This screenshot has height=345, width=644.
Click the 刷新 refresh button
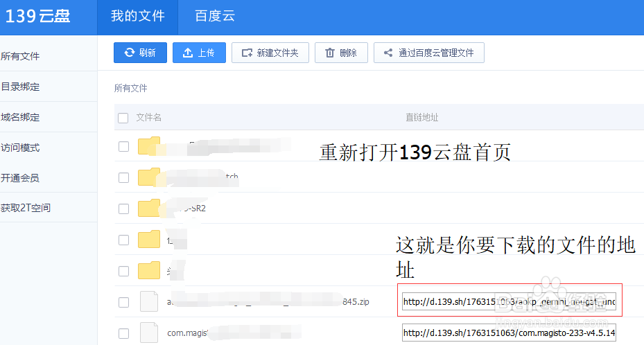point(141,53)
